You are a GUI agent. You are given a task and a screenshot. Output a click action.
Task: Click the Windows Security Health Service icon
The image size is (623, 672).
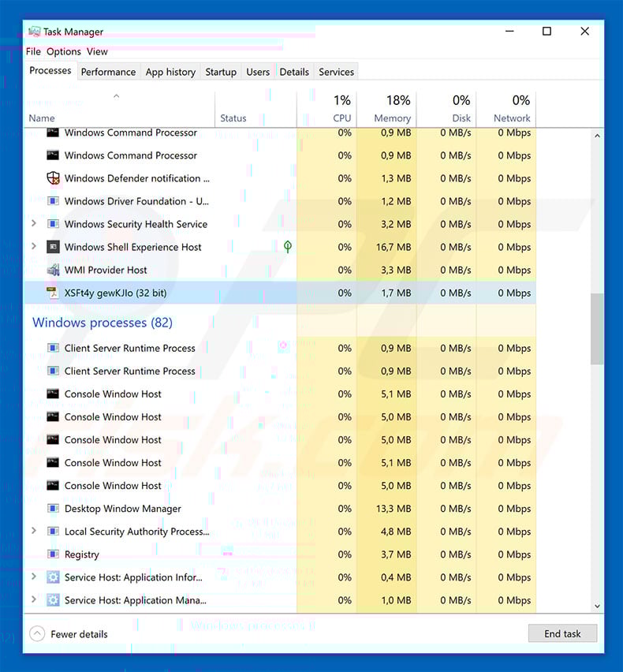53,224
